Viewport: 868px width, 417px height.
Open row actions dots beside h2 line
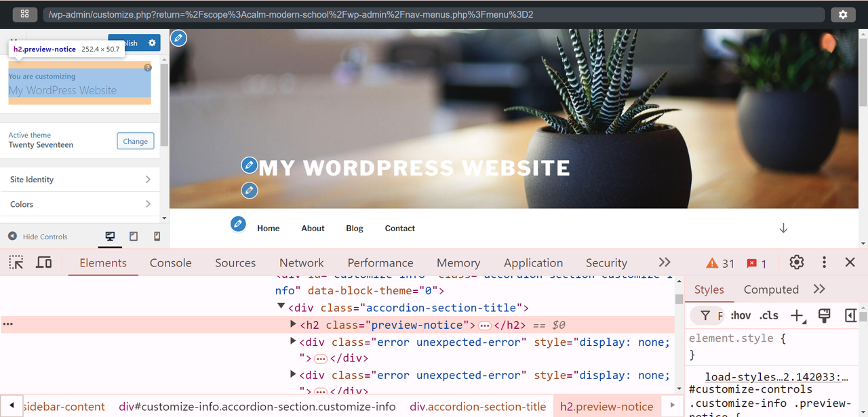tap(8, 325)
